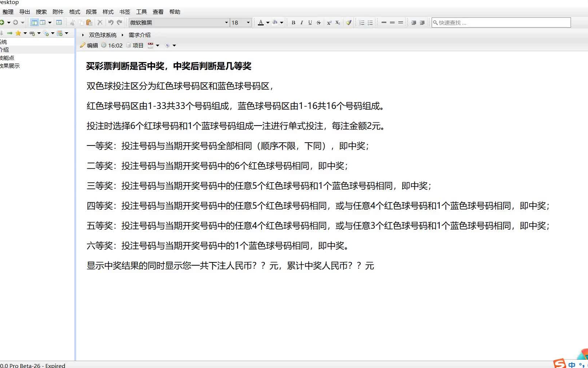Expand the calendar dropdown arrow in note header
The height and width of the screenshot is (368, 588).
(157, 45)
